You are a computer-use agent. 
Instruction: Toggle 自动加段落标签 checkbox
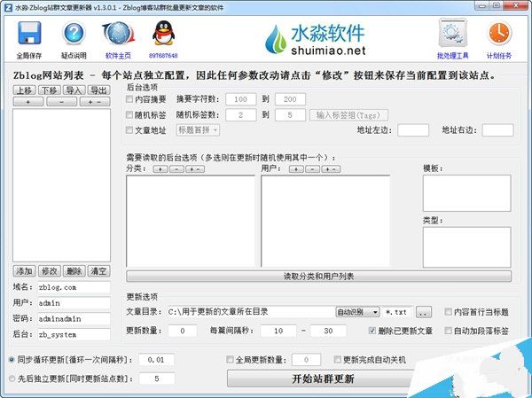point(448,331)
